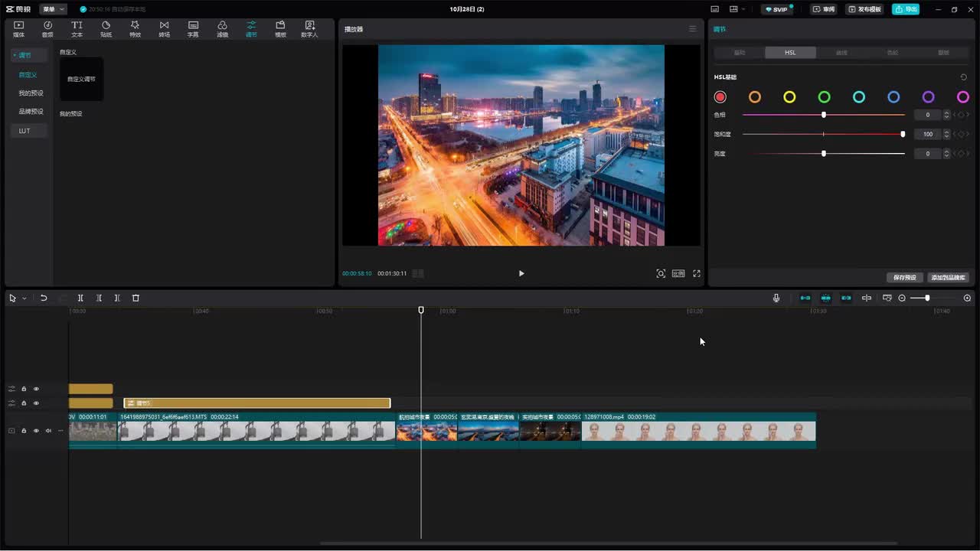Click the 导出 (Export) button
Viewport: 980px width, 551px height.
click(x=906, y=9)
